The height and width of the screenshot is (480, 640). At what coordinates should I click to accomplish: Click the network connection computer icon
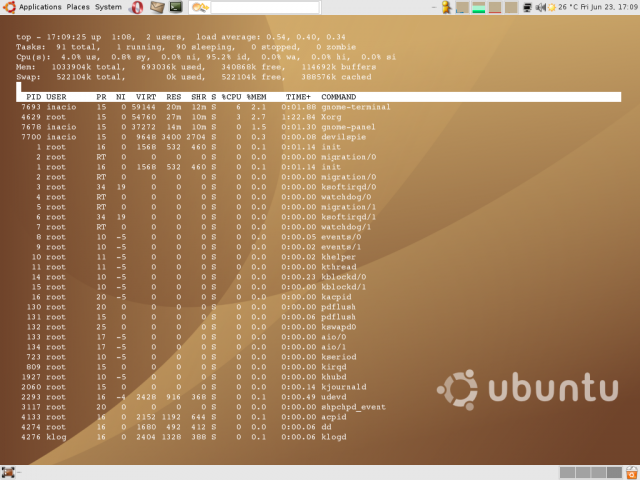click(x=527, y=7)
